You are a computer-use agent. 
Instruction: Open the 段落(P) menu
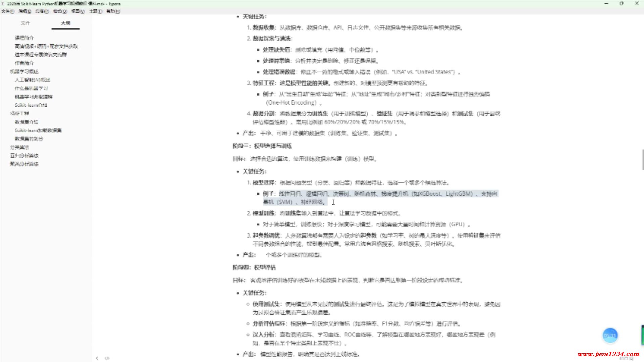(42, 11)
